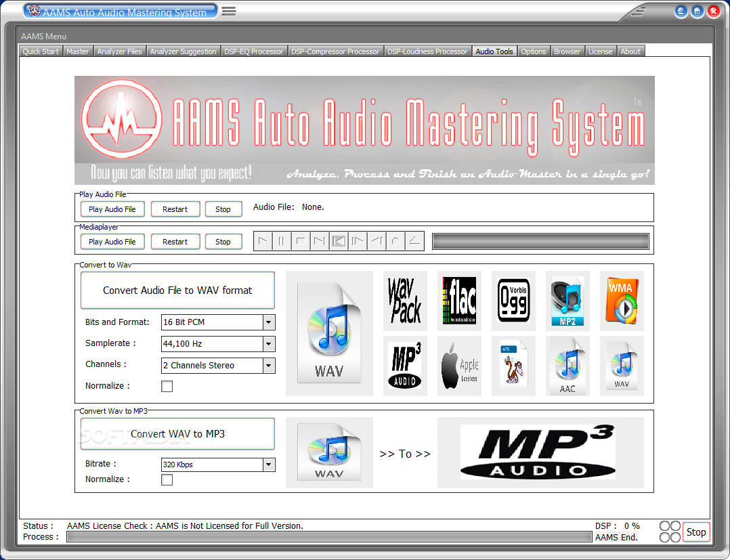Click the media player play icon
Viewport: 730px width, 560px height.
263,241
